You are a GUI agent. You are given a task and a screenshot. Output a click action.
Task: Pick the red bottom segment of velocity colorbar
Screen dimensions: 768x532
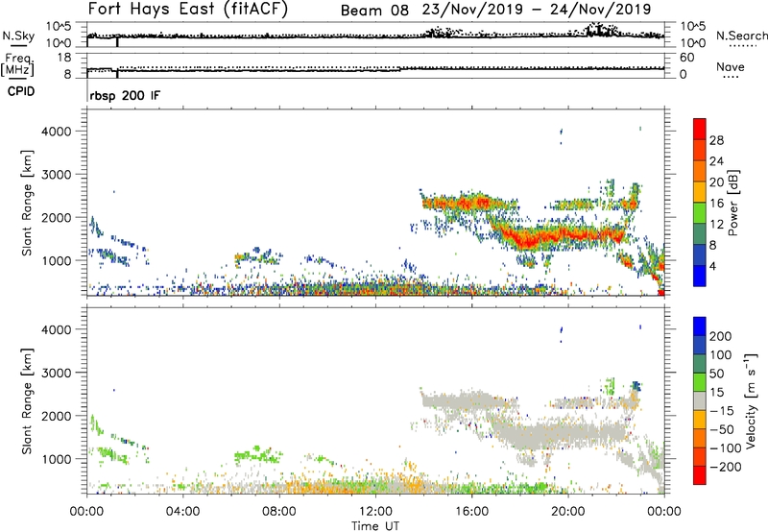pos(700,475)
